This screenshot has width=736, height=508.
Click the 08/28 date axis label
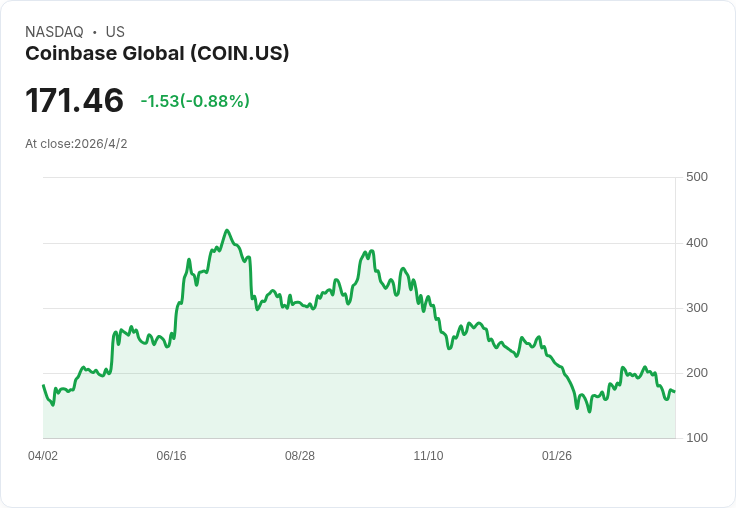300,456
